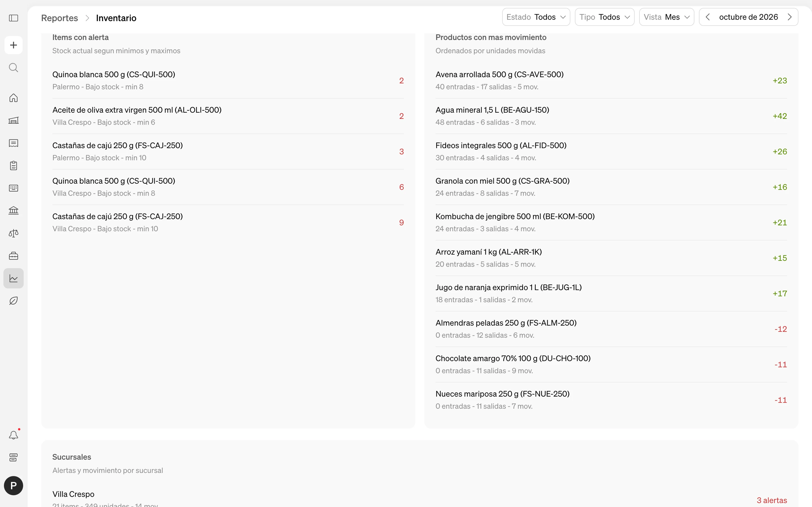This screenshot has width=812, height=507.
Task: Toggle the sidebar panel icon
Action: point(14,18)
